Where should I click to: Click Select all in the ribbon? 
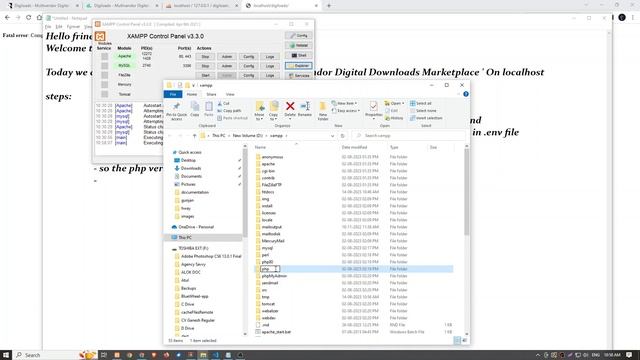(x=421, y=103)
